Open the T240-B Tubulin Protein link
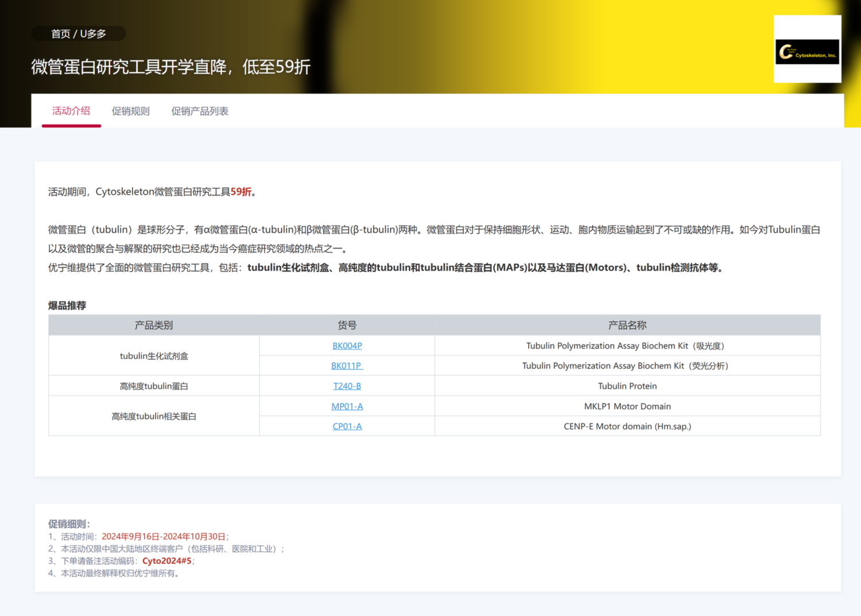This screenshot has height=616, width=861. [x=347, y=386]
